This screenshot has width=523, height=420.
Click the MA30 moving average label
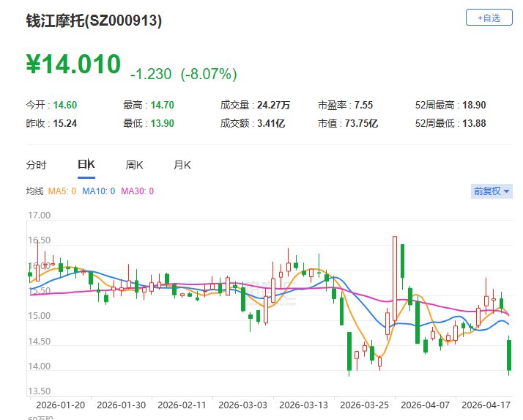(137, 191)
